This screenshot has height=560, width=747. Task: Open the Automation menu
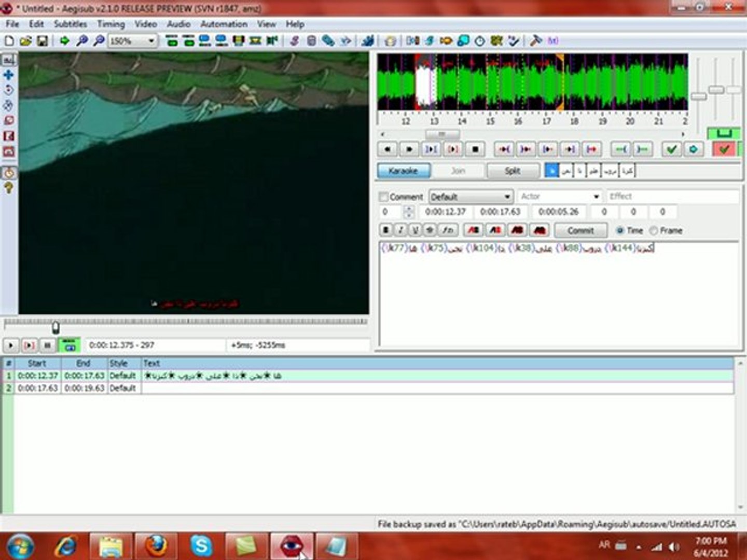point(224,24)
